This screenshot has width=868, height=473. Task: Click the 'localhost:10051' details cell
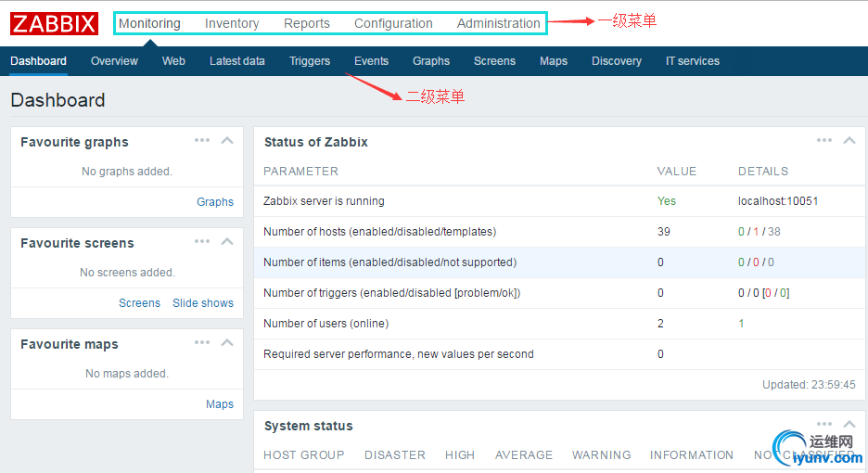pos(778,201)
